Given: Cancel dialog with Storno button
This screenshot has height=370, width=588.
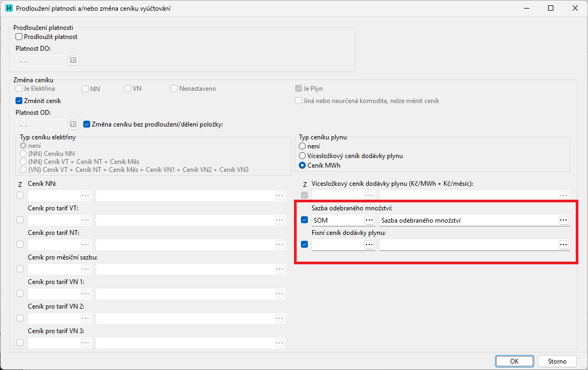Looking at the screenshot, I should click(x=557, y=361).
